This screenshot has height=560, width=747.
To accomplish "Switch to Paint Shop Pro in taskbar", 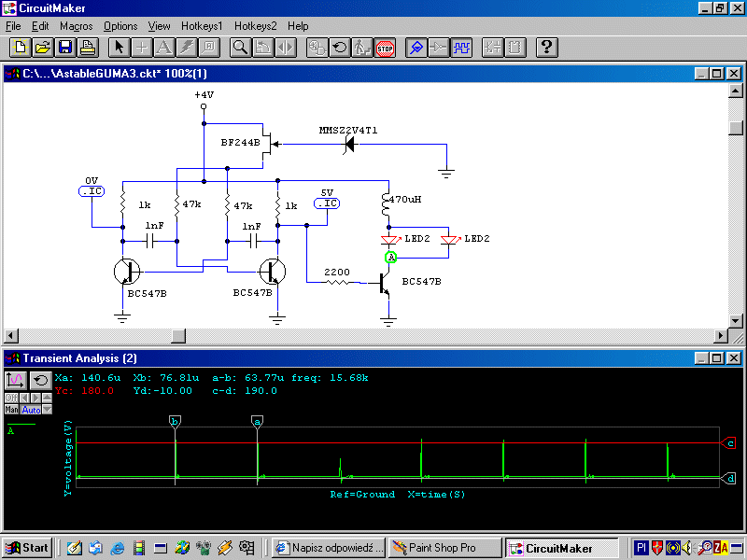I will click(x=444, y=548).
